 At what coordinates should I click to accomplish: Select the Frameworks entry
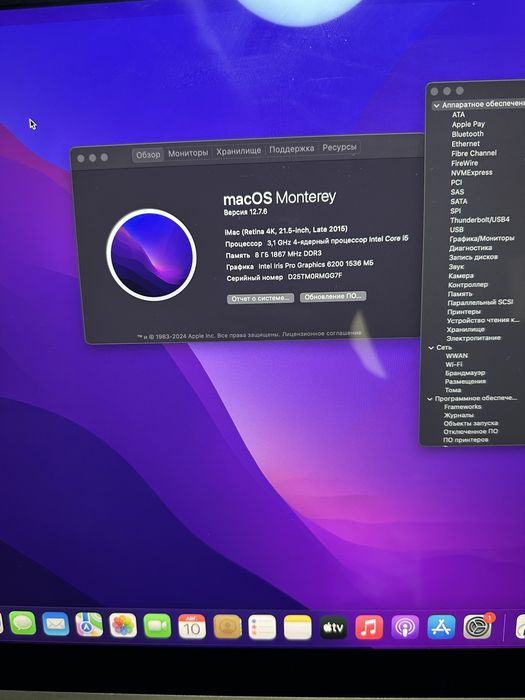pyautogui.click(x=462, y=407)
